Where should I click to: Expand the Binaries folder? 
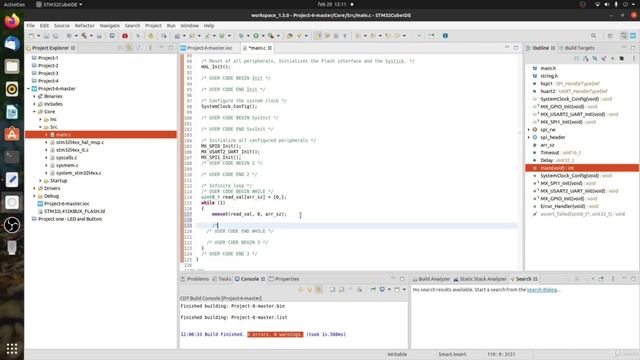pos(34,96)
